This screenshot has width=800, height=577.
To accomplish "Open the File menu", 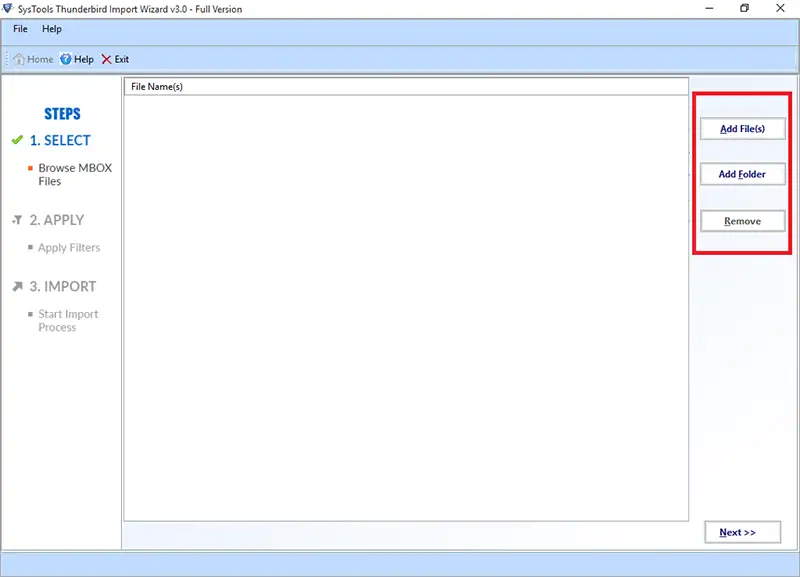I will click(x=20, y=29).
